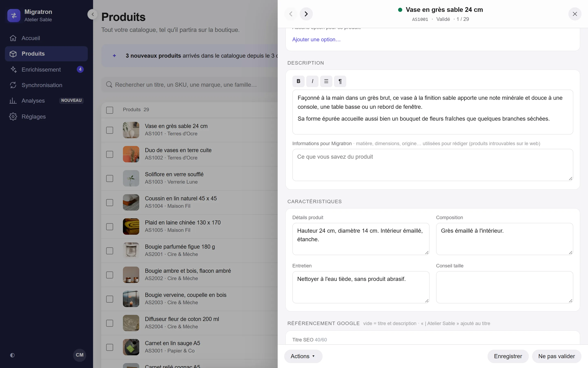This screenshot has height=368, width=588.
Task: Open the Analyses section
Action: (46, 101)
